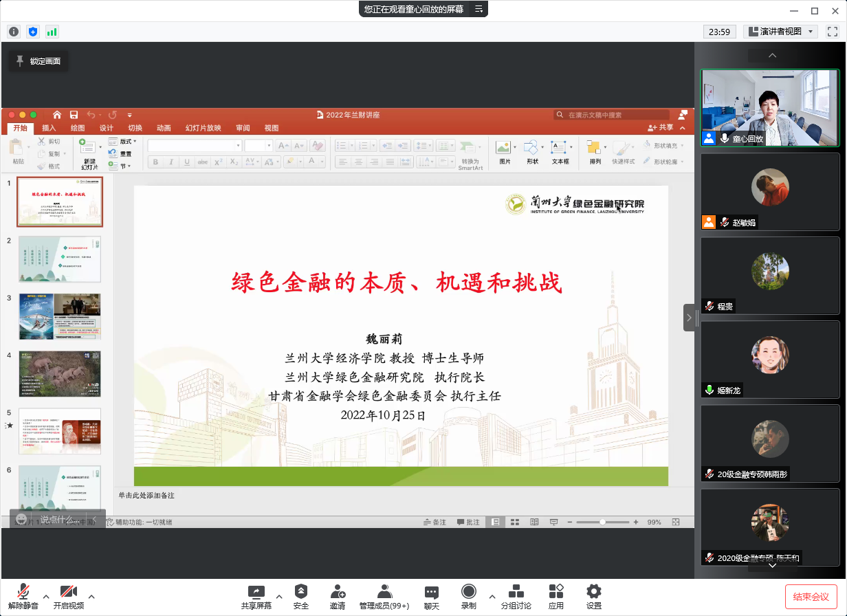Open 版式 layout dropdown
847x616 pixels.
pos(123,142)
